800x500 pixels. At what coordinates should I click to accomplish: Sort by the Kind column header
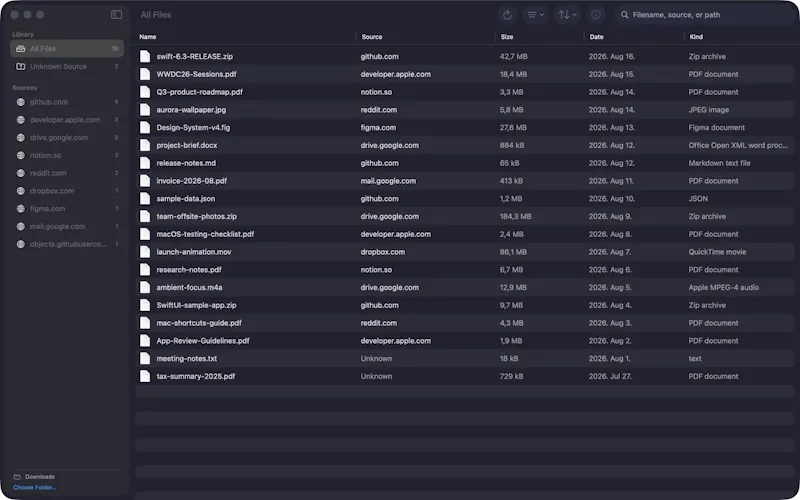(696, 37)
